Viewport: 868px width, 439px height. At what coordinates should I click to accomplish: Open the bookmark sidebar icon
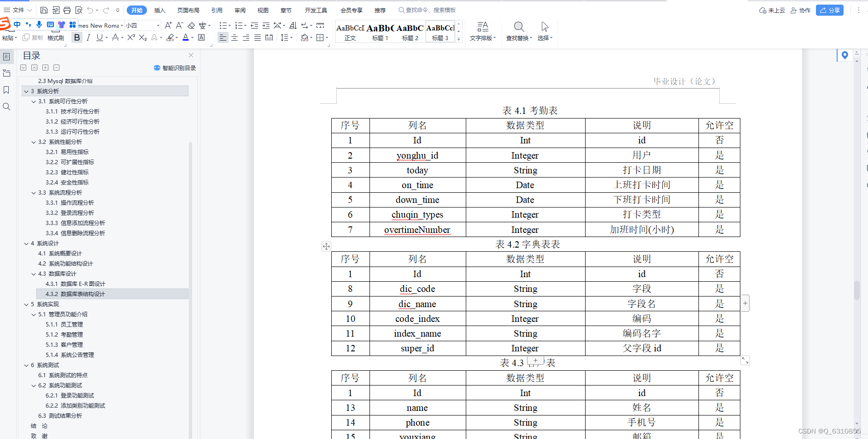click(6, 90)
